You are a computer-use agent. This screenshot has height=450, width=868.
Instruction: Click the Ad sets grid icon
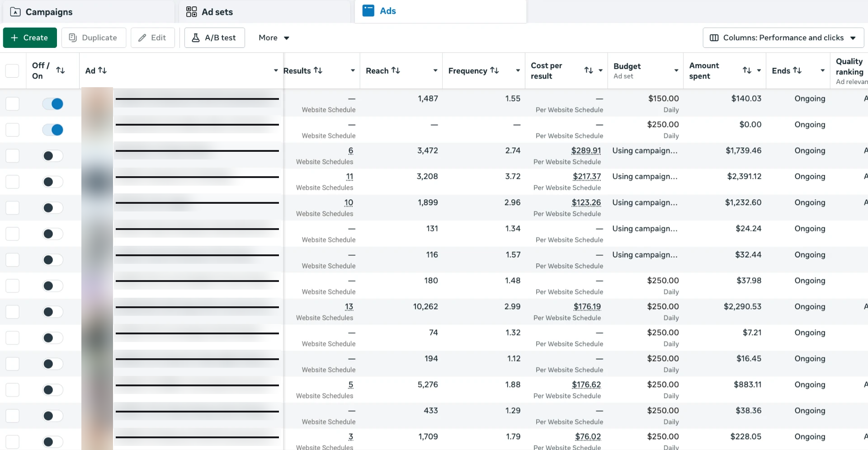(192, 12)
